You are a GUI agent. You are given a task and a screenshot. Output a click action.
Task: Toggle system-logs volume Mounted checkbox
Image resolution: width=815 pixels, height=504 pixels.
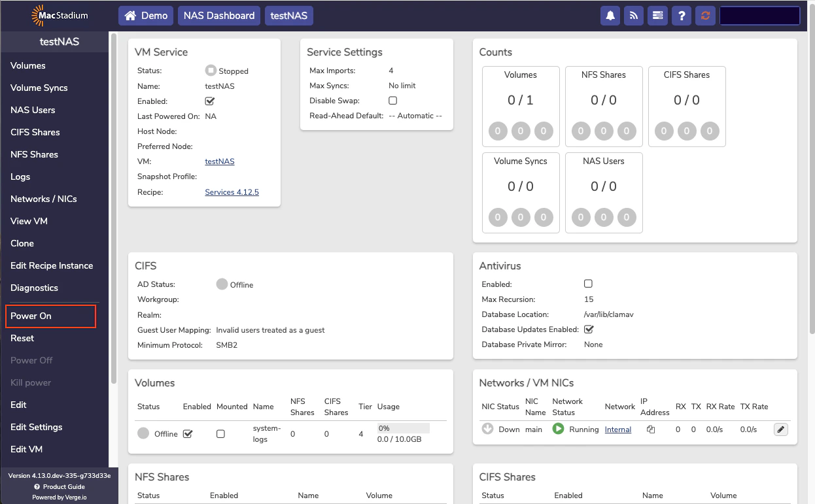pyautogui.click(x=220, y=434)
